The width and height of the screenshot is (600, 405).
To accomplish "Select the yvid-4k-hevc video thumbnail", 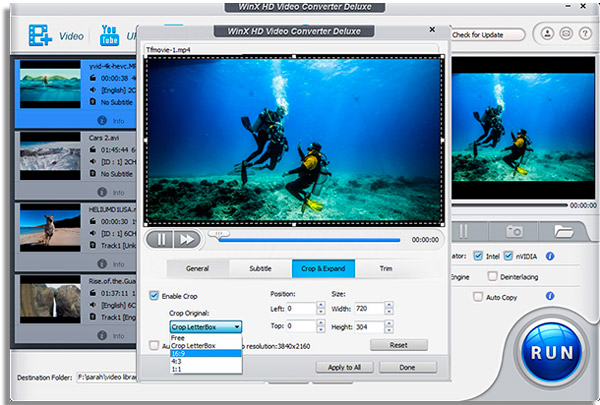I will coord(50,84).
